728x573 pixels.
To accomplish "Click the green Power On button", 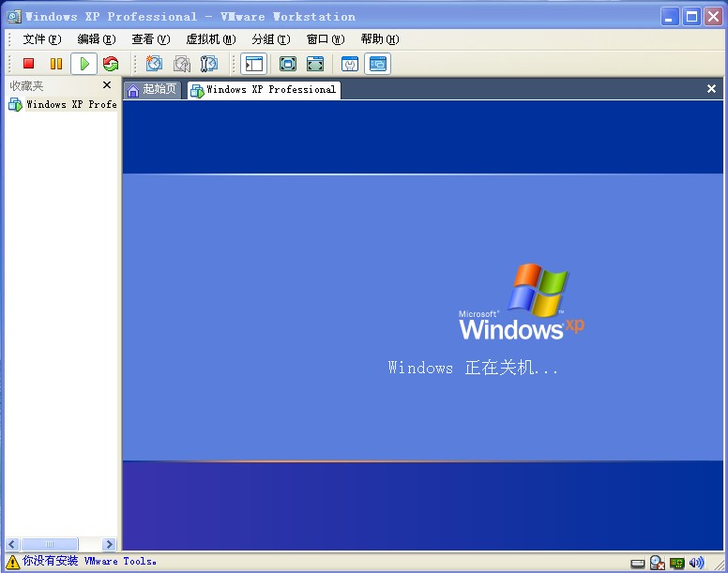I will (83, 64).
